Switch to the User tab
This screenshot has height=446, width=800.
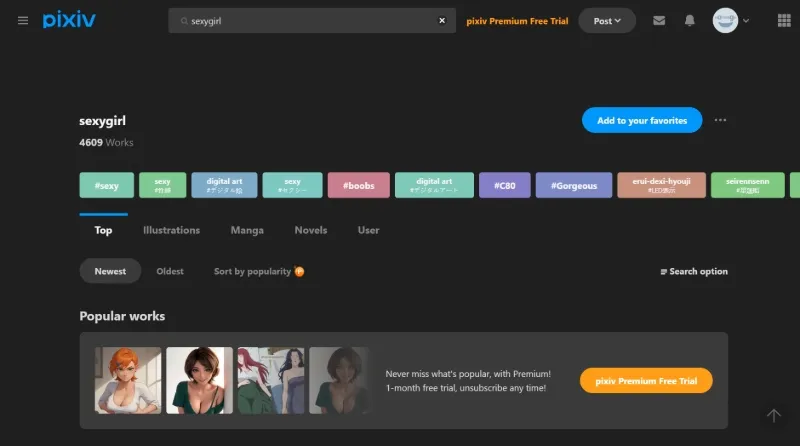(368, 230)
